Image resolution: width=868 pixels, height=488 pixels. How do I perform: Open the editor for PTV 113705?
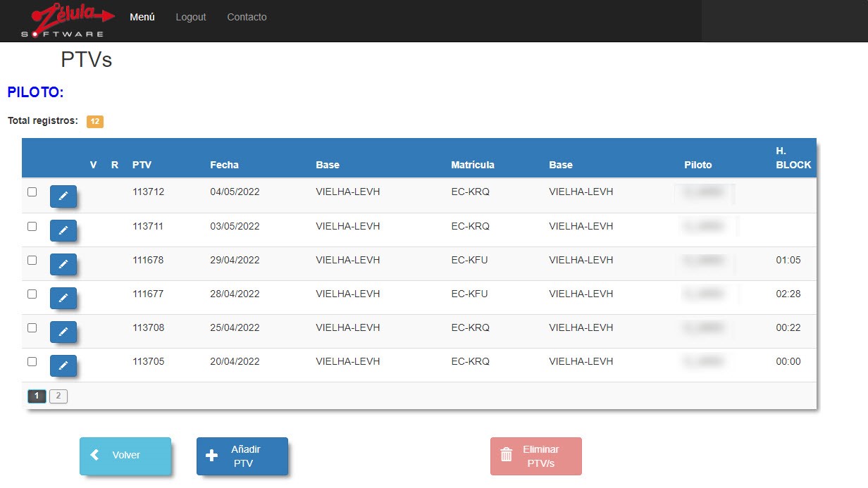click(63, 365)
